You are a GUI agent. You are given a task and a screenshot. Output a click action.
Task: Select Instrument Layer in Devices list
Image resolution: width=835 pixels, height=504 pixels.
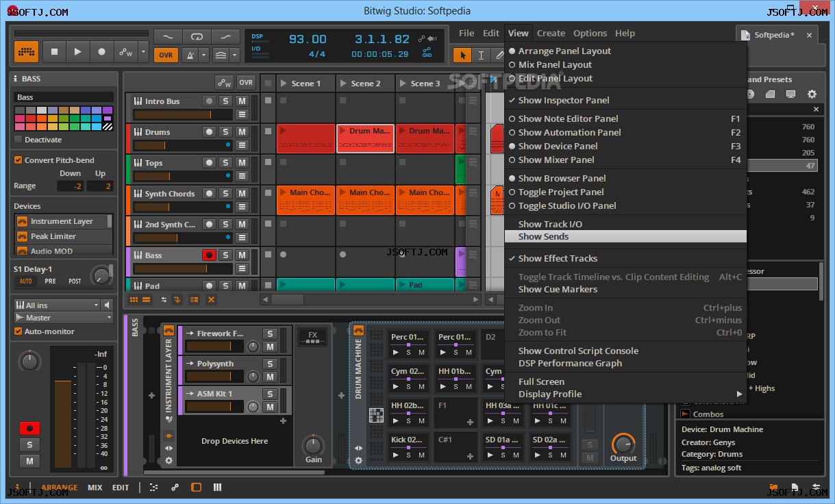pyautogui.click(x=63, y=221)
